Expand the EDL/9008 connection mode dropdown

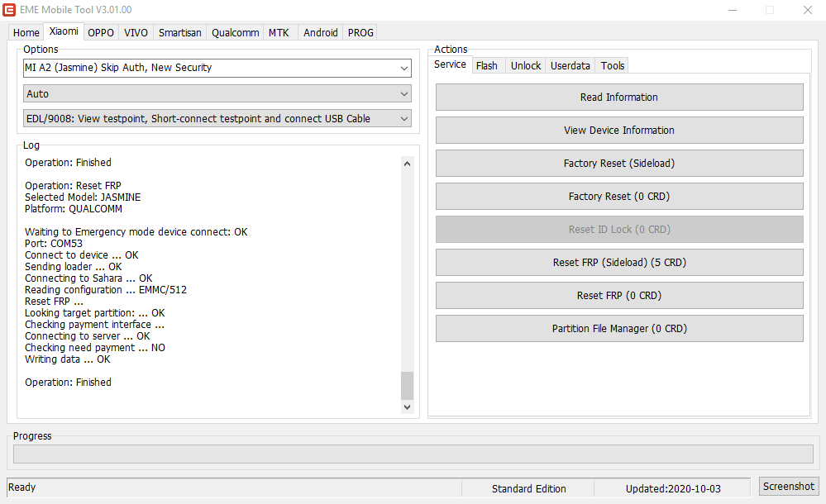coord(217,118)
